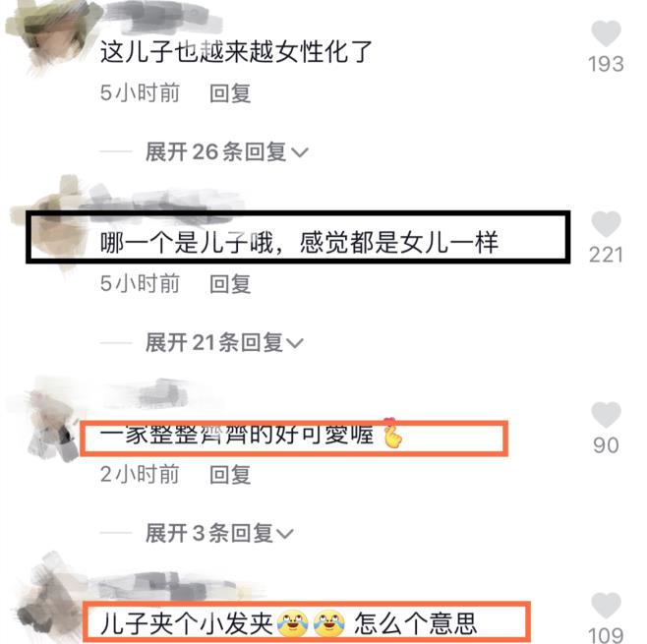Select the comment ending with finger-heart emoji
Viewport: 647px width, 644px height.
tap(251, 434)
